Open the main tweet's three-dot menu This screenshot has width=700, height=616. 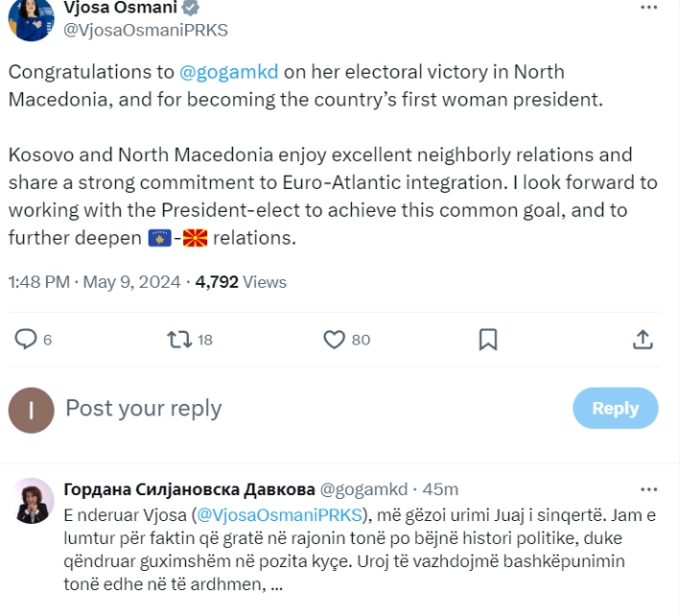pos(649,8)
